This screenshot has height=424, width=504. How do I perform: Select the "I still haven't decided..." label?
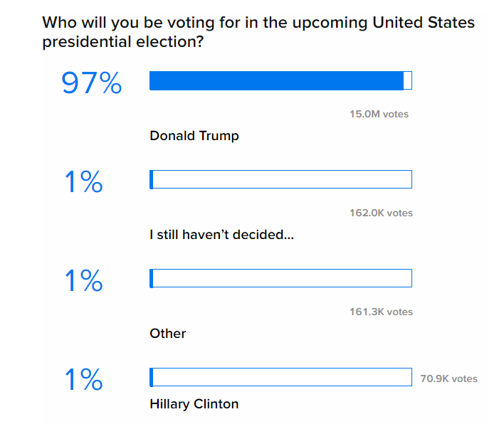click(x=221, y=234)
